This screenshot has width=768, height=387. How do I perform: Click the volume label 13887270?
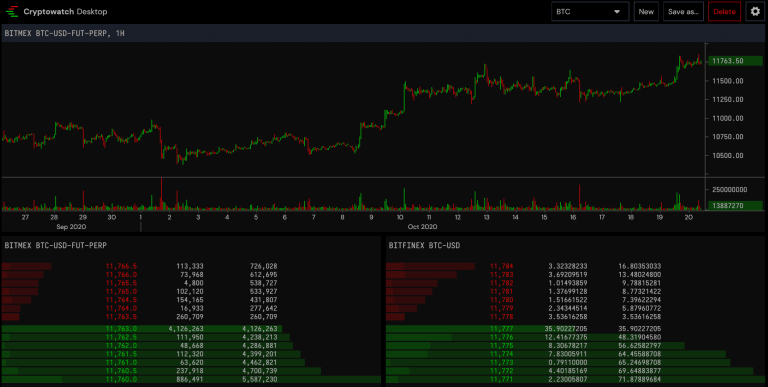tap(735, 206)
